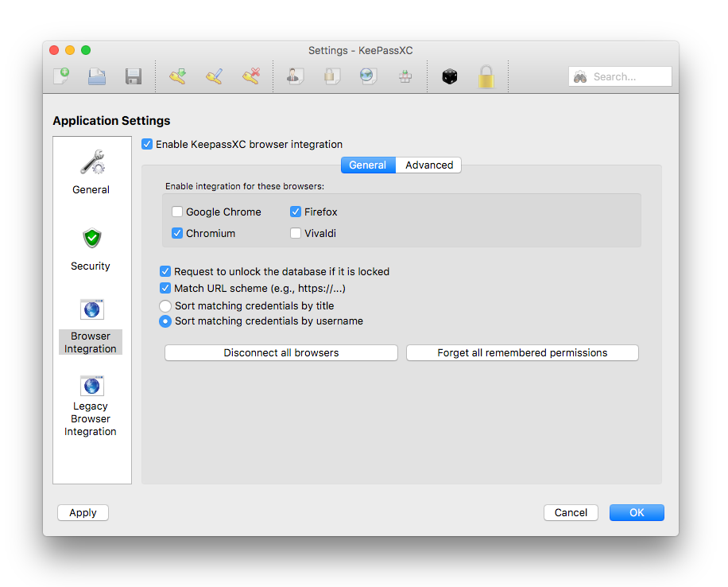728x587 pixels.
Task: Open the password generator dice icon
Action: 449,76
